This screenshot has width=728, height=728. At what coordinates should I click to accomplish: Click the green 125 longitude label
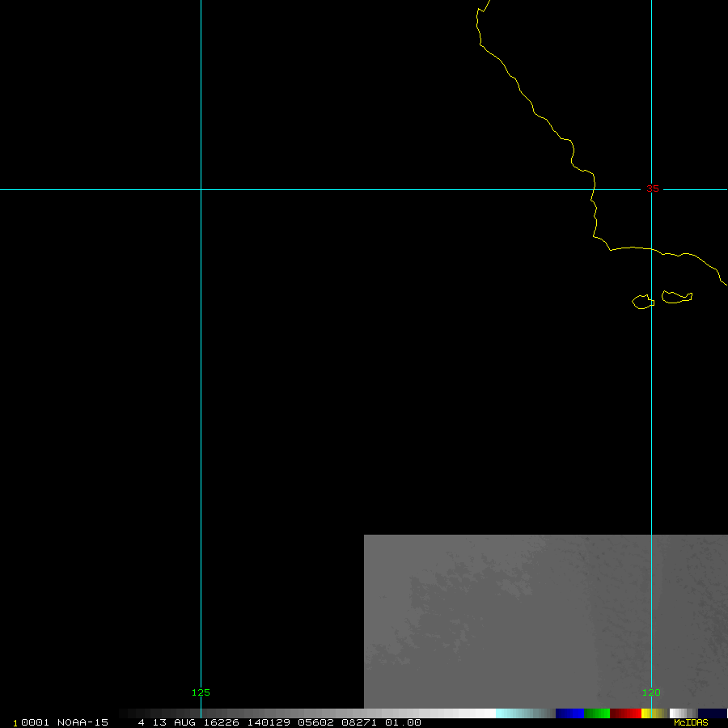click(x=201, y=692)
